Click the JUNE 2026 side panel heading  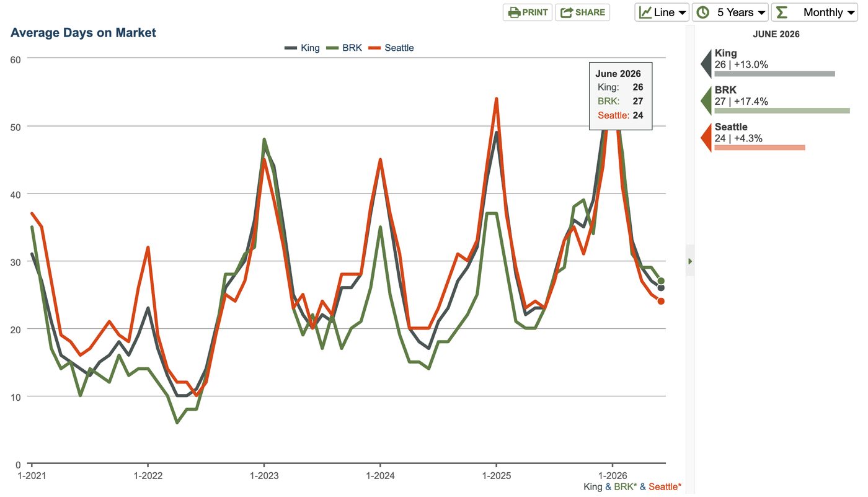776,34
